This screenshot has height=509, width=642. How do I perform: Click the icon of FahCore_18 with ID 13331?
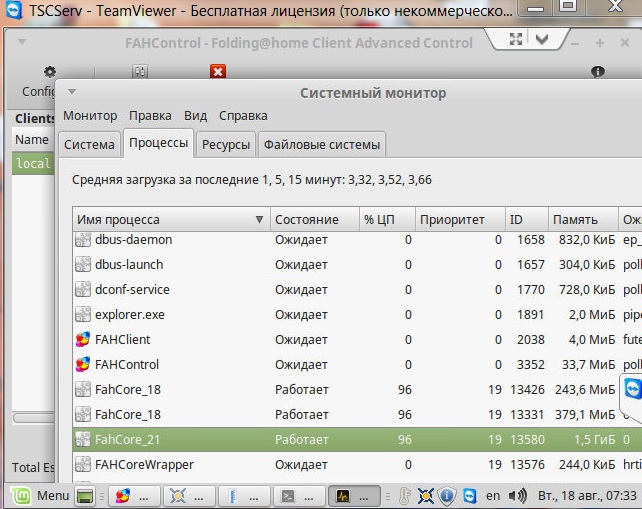pyautogui.click(x=83, y=414)
